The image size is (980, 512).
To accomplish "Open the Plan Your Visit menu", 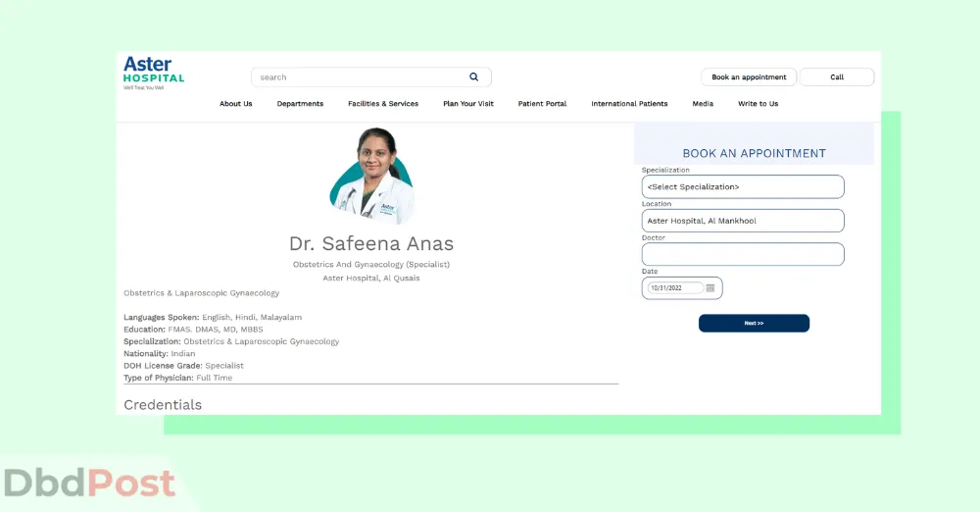I will [468, 104].
